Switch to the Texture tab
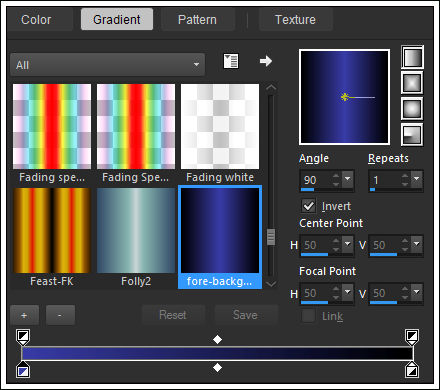Viewport: 440px width, 390px height. point(295,19)
